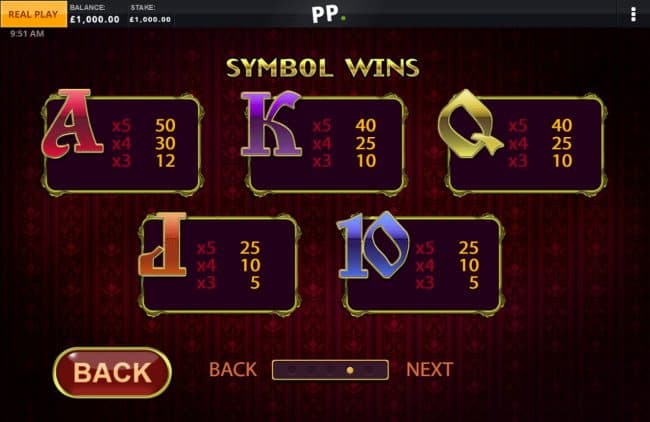Click the J symbol x4 payout 10

[250, 265]
